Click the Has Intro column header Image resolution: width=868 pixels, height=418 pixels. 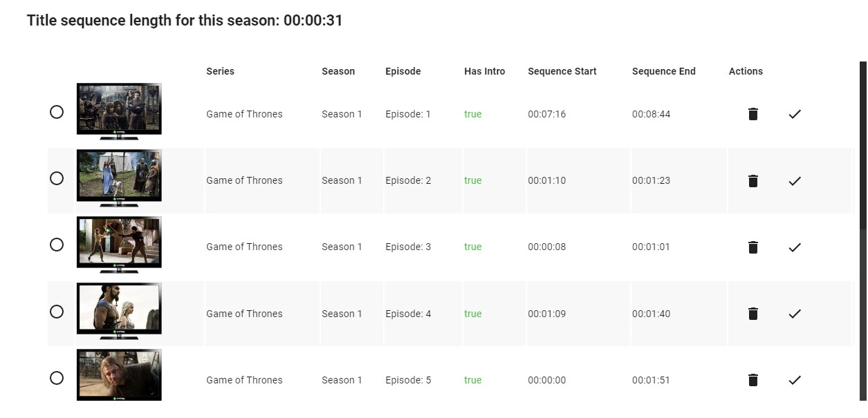[x=484, y=71]
